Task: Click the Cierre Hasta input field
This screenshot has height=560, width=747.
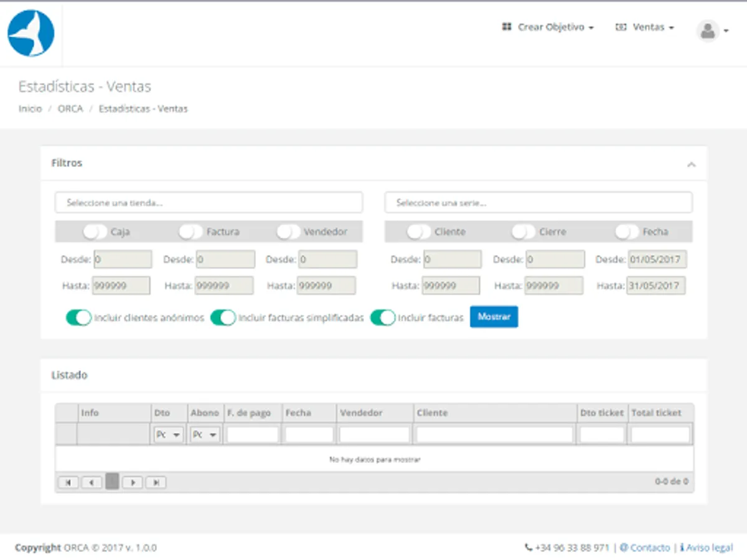Action: pyautogui.click(x=554, y=286)
